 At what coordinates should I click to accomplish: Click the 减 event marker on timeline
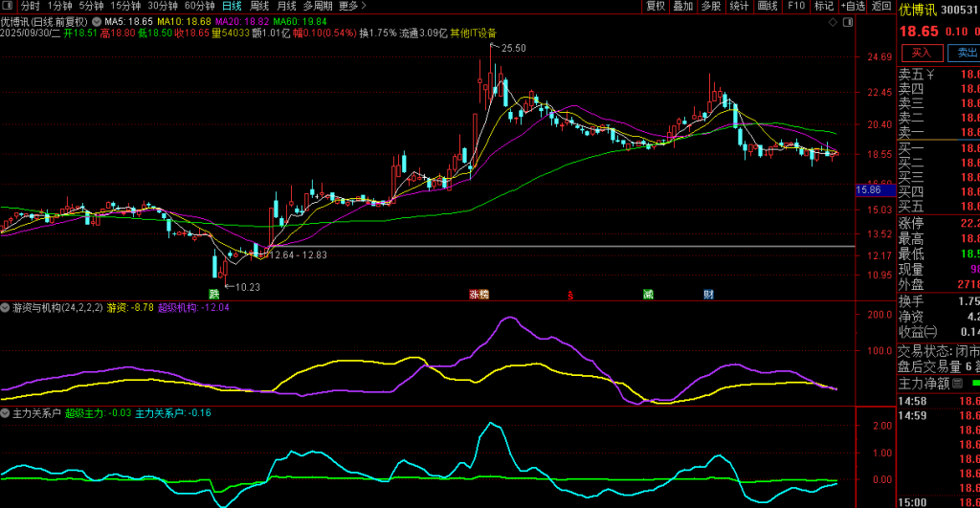click(x=649, y=294)
